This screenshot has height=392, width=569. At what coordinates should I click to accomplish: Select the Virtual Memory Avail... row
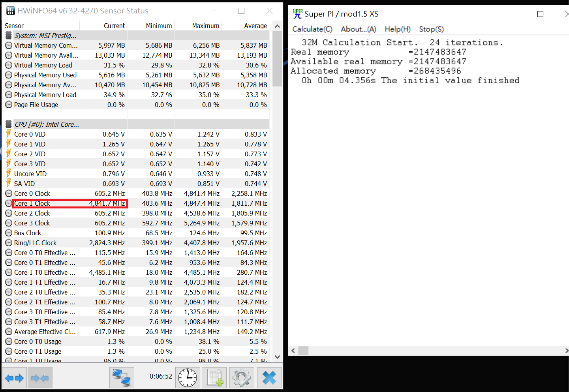pyautogui.click(x=136, y=55)
